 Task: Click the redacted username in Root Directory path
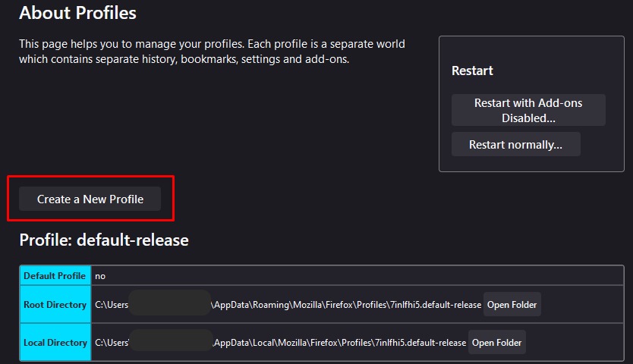click(169, 304)
